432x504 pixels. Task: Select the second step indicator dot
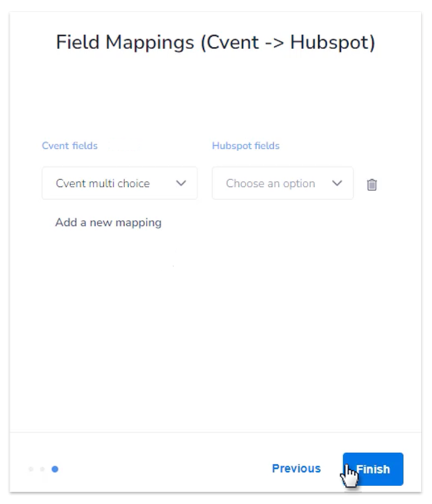point(43,469)
